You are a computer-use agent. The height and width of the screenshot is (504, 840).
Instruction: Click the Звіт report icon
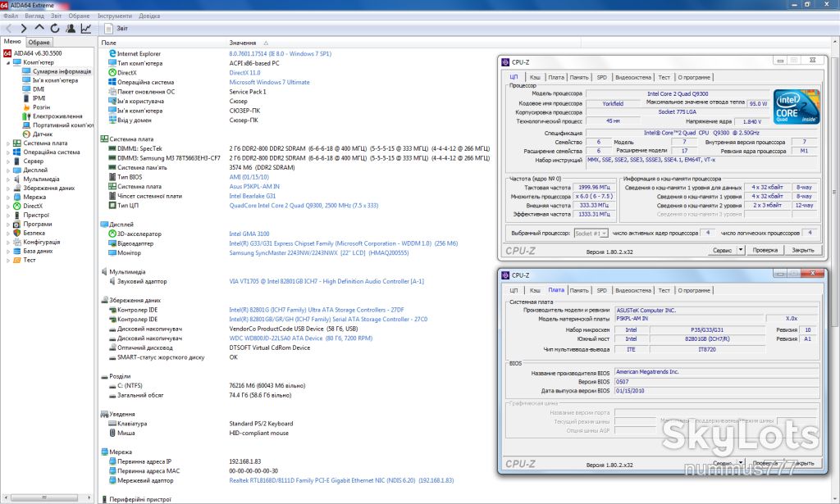pyautogui.click(x=109, y=29)
